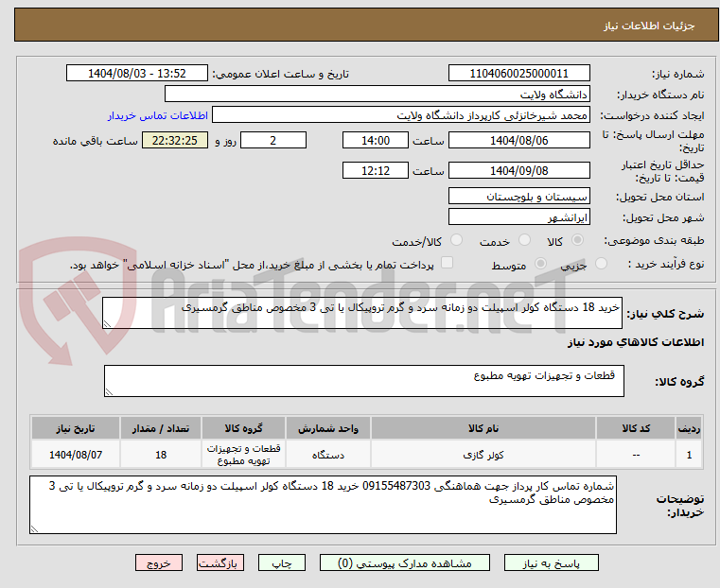Click the announcement date field 1404/08/03 - 13:52
The width and height of the screenshot is (720, 588).
(137, 74)
